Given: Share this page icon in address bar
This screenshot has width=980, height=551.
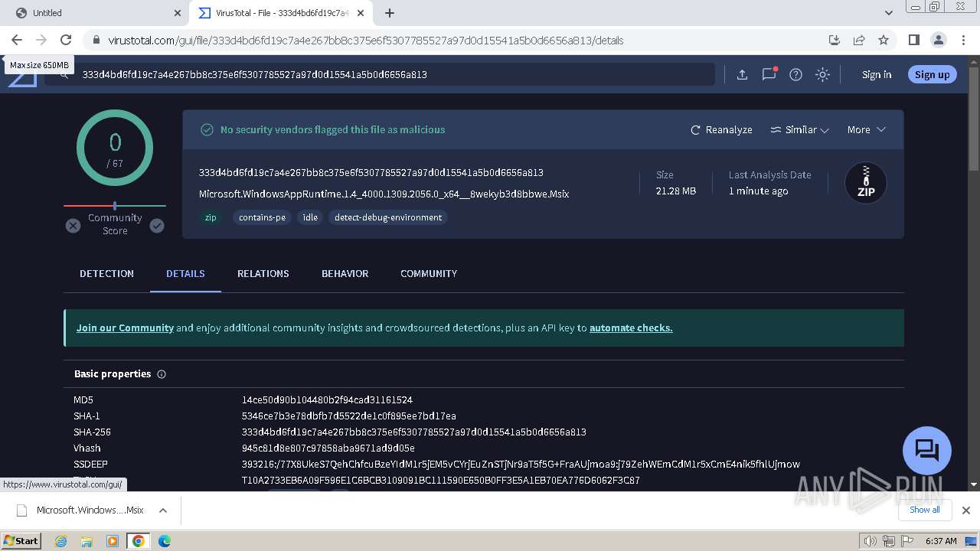Looking at the screenshot, I should click(859, 40).
